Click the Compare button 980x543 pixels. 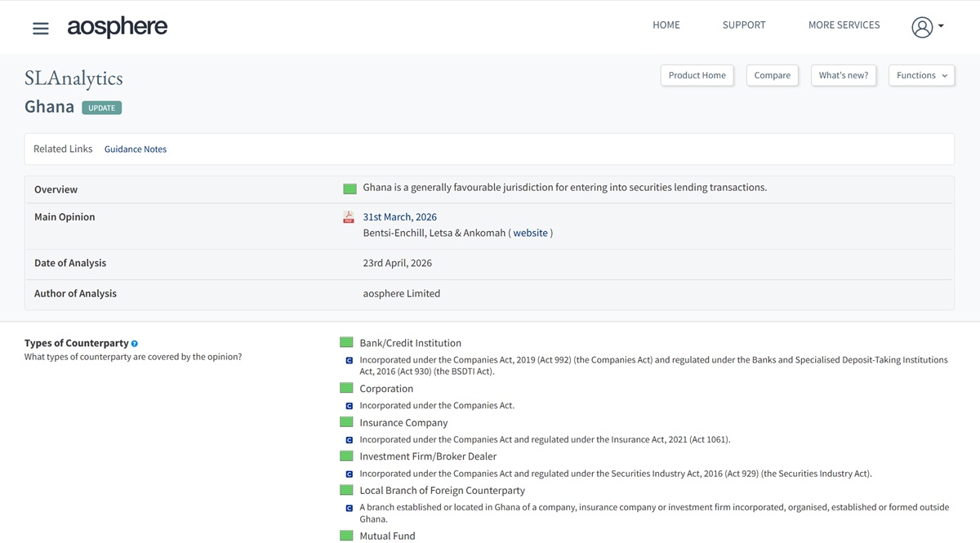[773, 75]
